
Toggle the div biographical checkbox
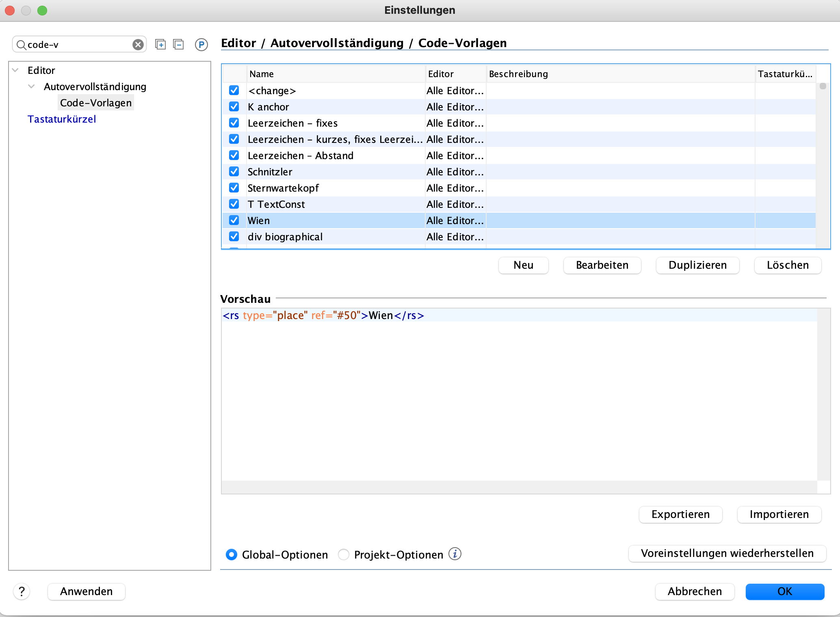(234, 237)
